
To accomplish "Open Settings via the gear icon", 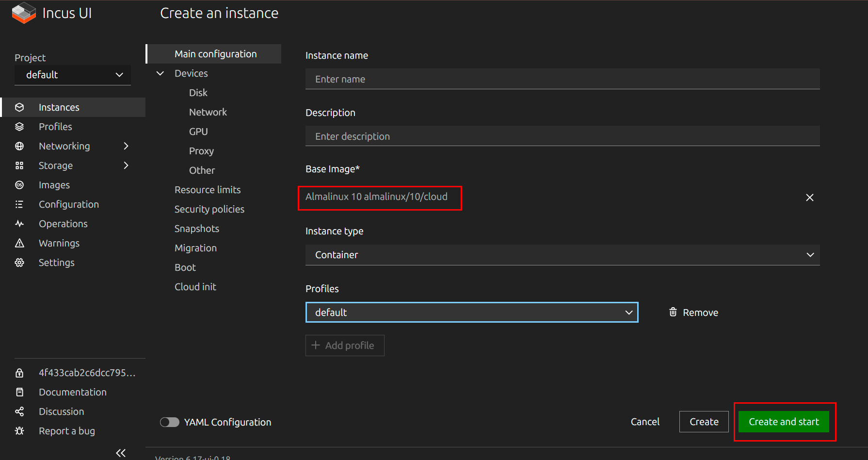I will pos(19,263).
